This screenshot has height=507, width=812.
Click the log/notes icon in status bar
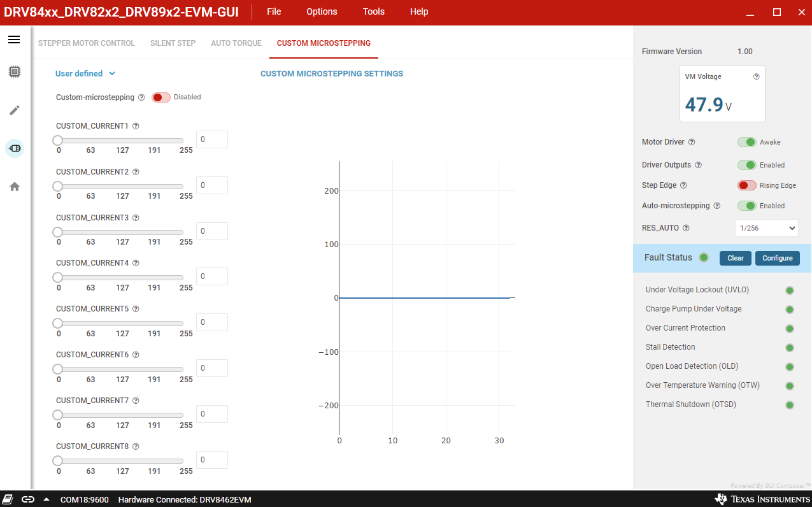tap(8, 499)
